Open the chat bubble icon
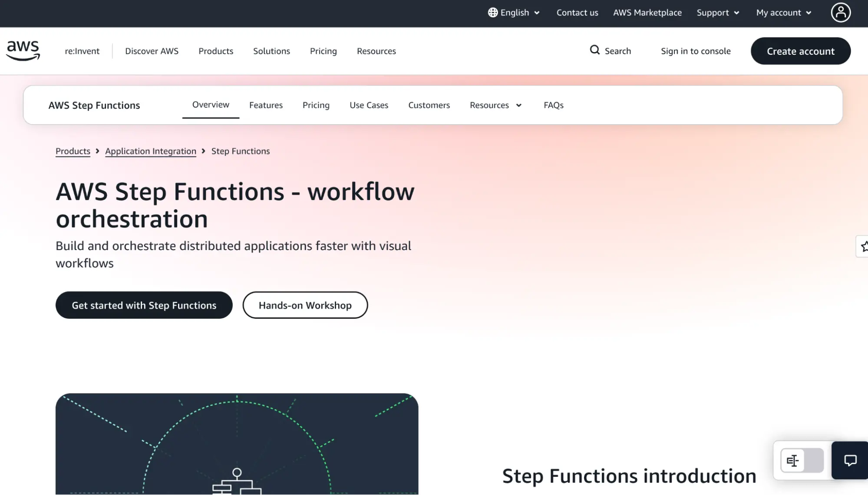Screen dimensions: 868x495 [x=850, y=460]
